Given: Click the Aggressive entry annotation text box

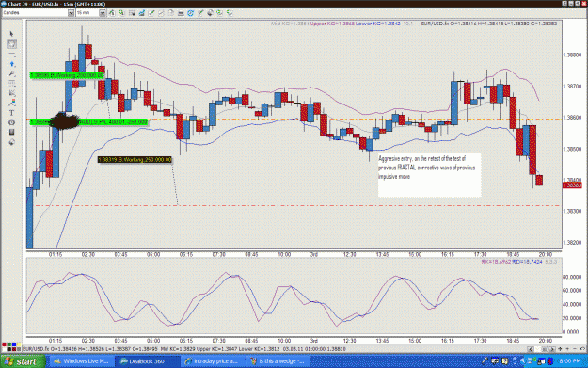Looking at the screenshot, I should coord(429,175).
